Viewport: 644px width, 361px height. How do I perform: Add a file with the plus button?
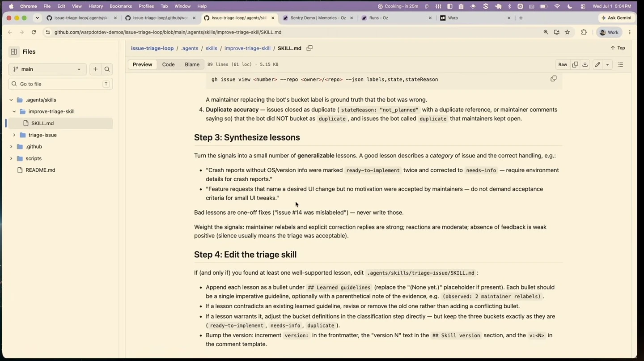95,69
